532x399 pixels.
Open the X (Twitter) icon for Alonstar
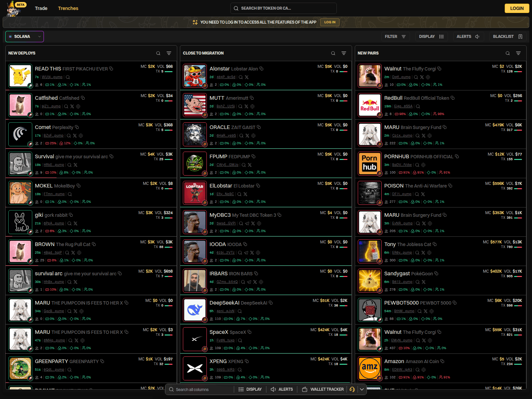point(247,77)
